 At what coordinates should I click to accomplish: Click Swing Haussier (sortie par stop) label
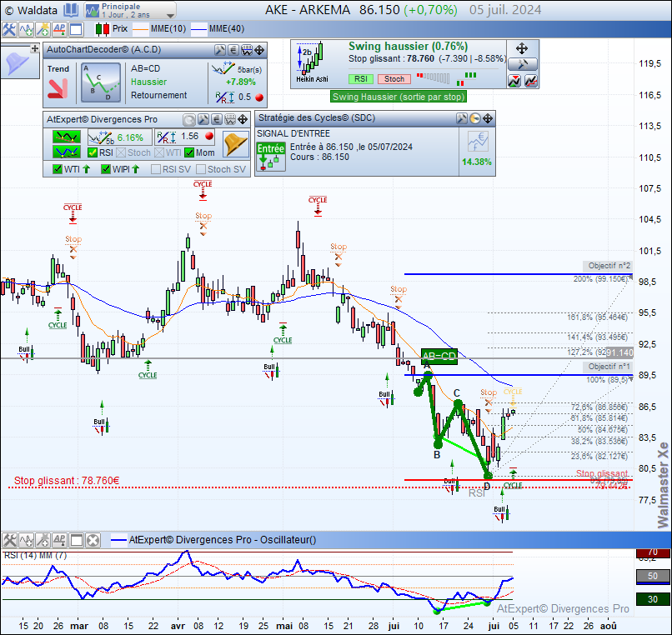(x=399, y=97)
